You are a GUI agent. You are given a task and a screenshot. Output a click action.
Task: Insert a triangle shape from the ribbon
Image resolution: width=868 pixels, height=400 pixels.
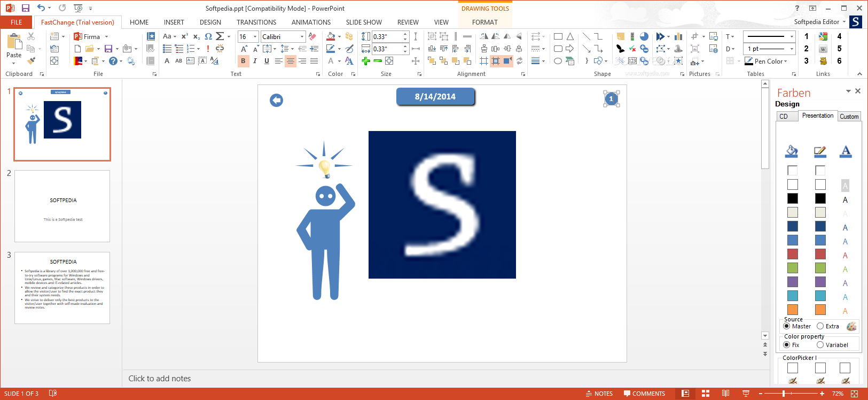[x=570, y=36]
